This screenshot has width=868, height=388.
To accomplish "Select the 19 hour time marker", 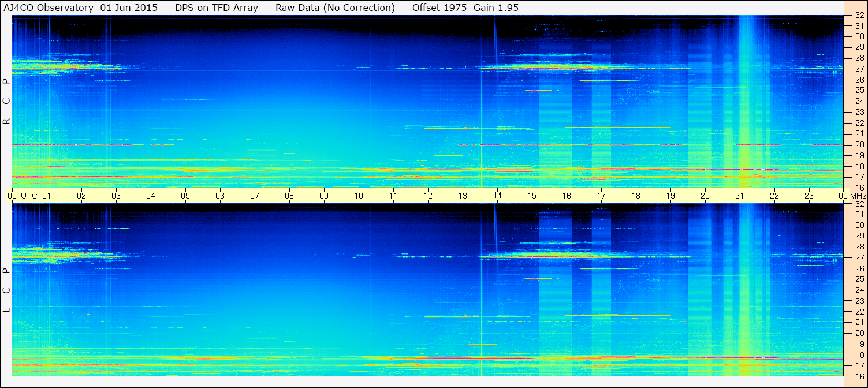I will coord(670,196).
